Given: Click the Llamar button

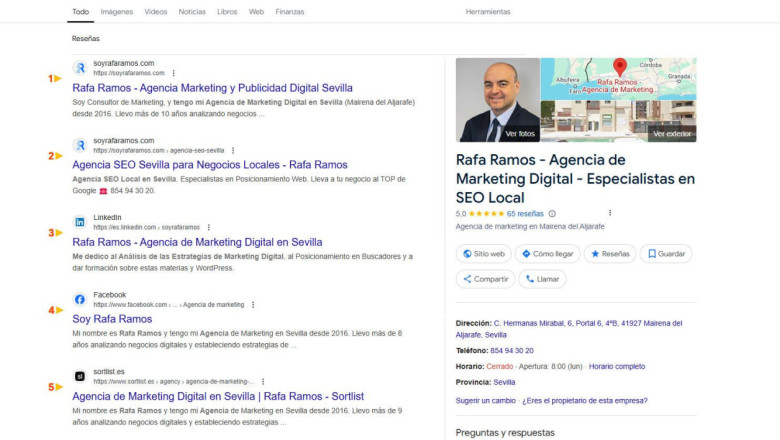Looking at the screenshot, I should pos(542,279).
